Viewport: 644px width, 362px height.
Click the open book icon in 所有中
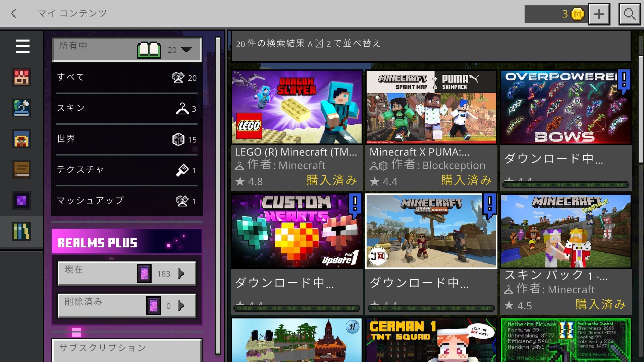click(x=149, y=50)
